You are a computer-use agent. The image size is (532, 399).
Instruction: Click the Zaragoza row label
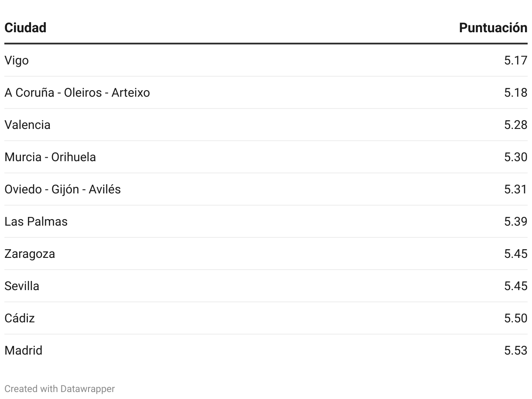point(30,254)
